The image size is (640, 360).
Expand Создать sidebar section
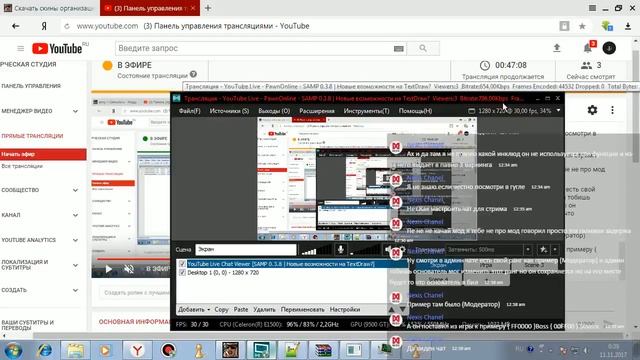pos(76,290)
